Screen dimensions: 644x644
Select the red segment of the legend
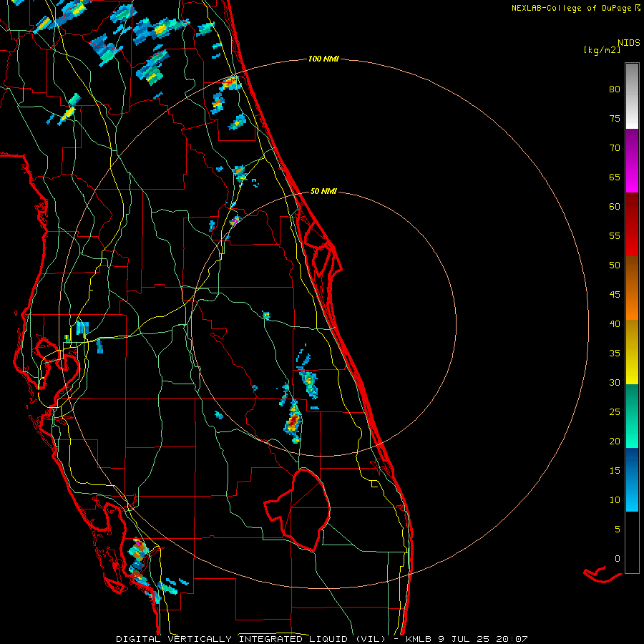[x=632, y=225]
